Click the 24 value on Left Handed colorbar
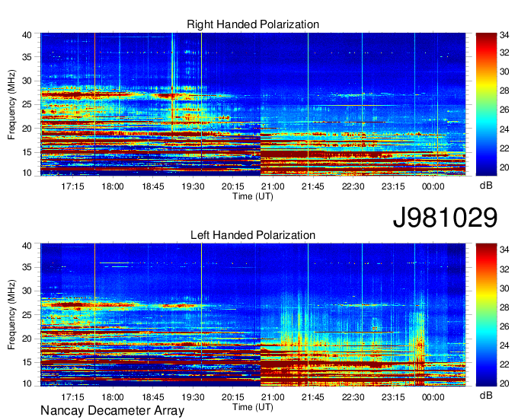The height and width of the screenshot is (420, 518). pyautogui.click(x=504, y=345)
